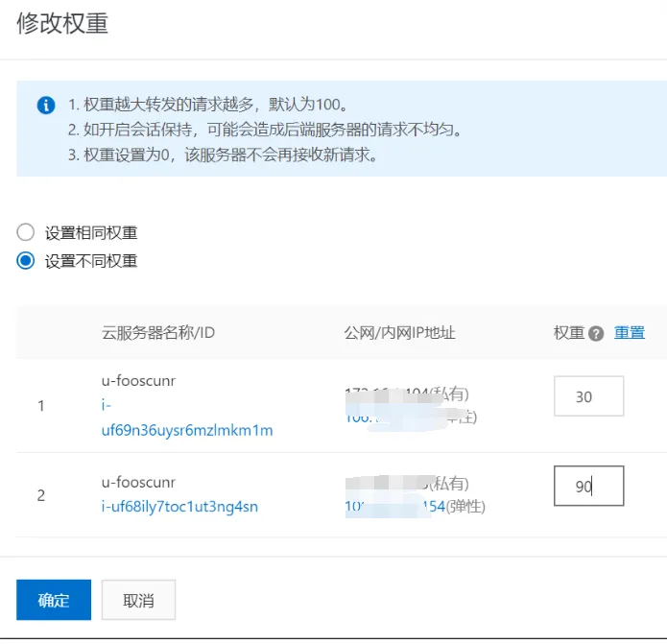Screen dimensions: 667x644
Task: Click the row number 2 cell
Action: pyautogui.click(x=41, y=495)
